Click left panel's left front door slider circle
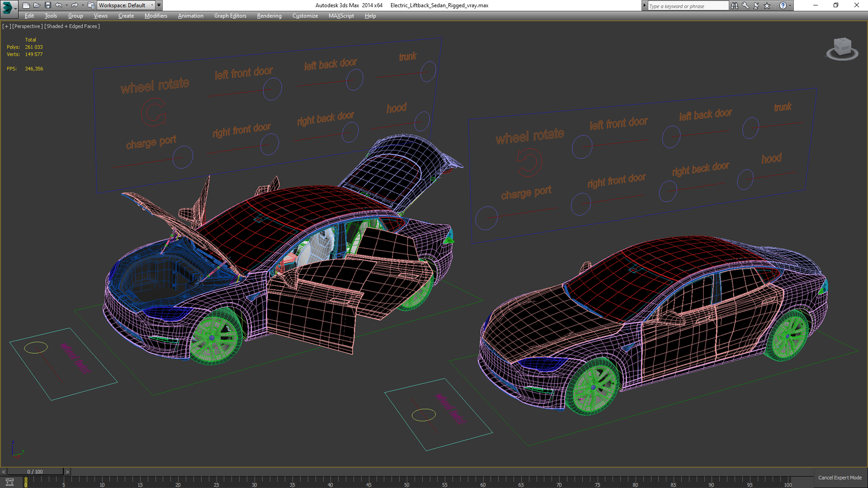 coord(272,89)
